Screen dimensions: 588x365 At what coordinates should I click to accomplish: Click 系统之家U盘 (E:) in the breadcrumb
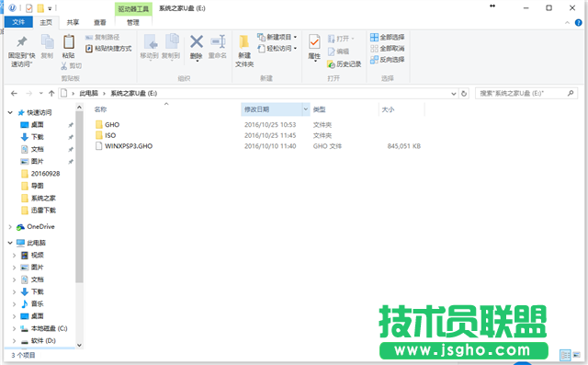point(134,94)
